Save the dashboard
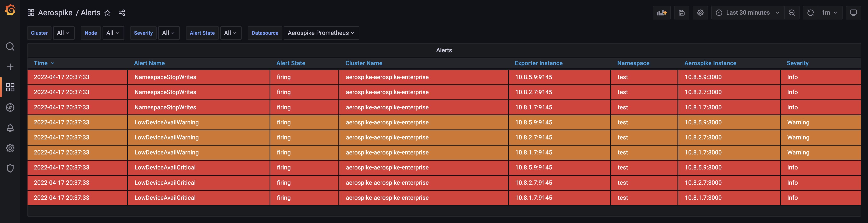This screenshot has width=868, height=223. (681, 13)
